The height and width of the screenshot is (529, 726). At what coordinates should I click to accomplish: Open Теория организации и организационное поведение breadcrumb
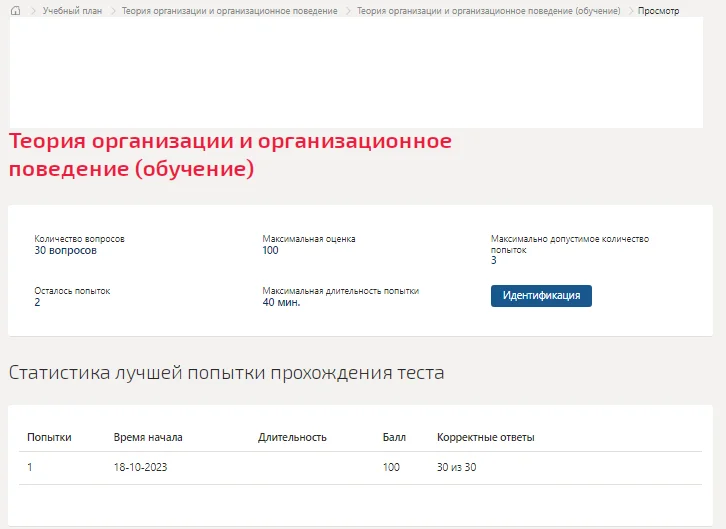tap(229, 11)
